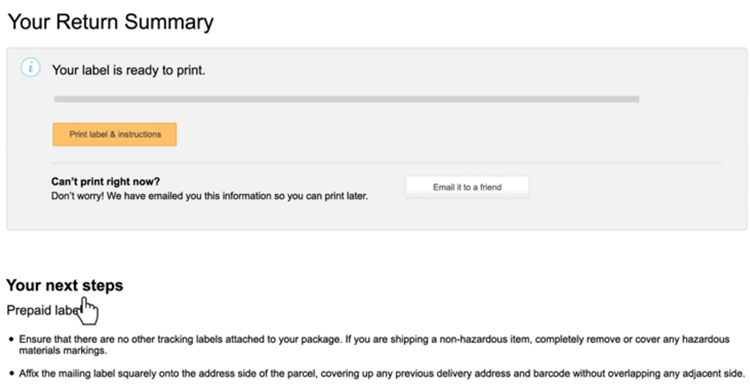Click the word 'Print' in the orange button
This screenshot has height=386, width=750.
click(x=78, y=134)
